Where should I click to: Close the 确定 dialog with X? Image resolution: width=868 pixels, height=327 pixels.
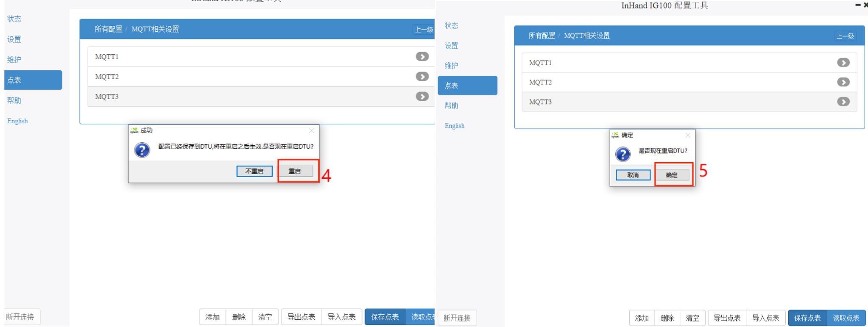[688, 135]
